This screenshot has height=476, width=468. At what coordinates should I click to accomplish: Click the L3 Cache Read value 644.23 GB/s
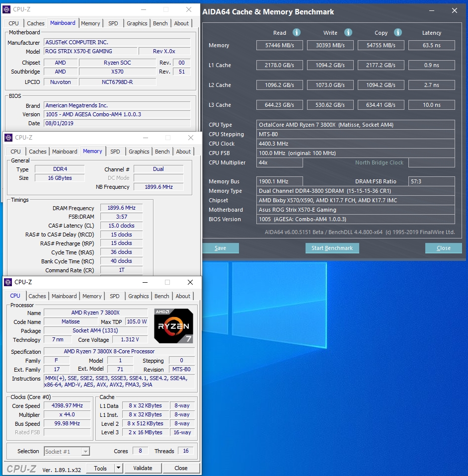280,105
